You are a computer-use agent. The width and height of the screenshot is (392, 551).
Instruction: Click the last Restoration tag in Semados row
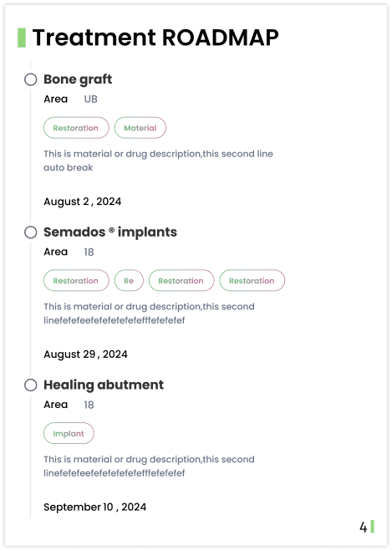pos(252,281)
